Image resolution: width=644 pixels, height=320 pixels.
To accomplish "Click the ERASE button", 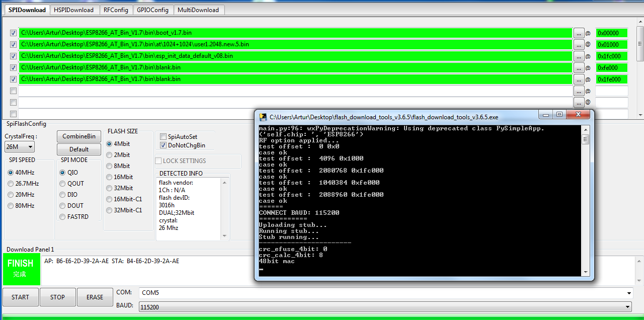I will click(95, 297).
